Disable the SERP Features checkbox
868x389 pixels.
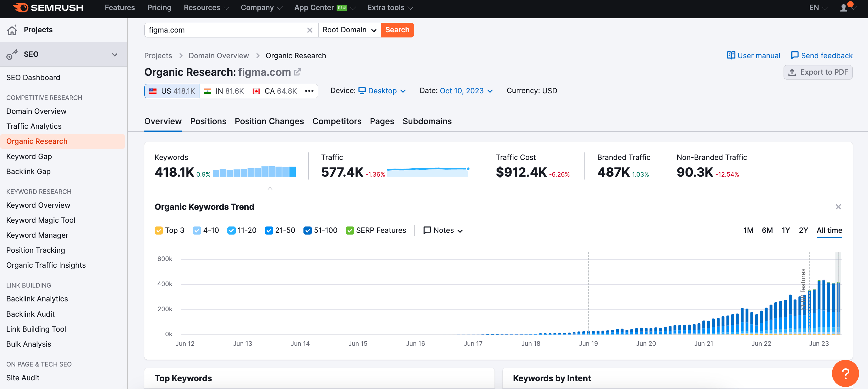click(x=350, y=230)
